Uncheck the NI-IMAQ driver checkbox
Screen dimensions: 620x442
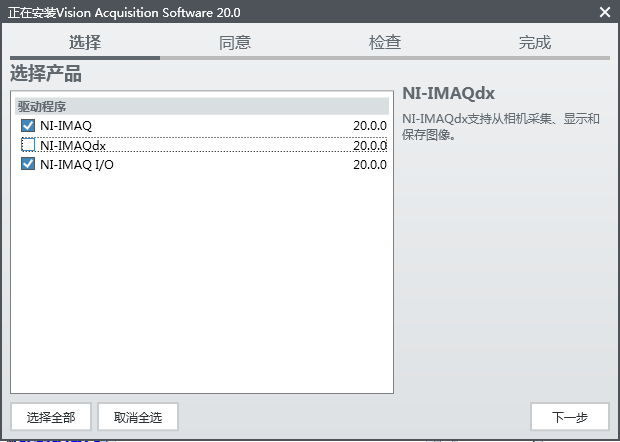pos(28,126)
